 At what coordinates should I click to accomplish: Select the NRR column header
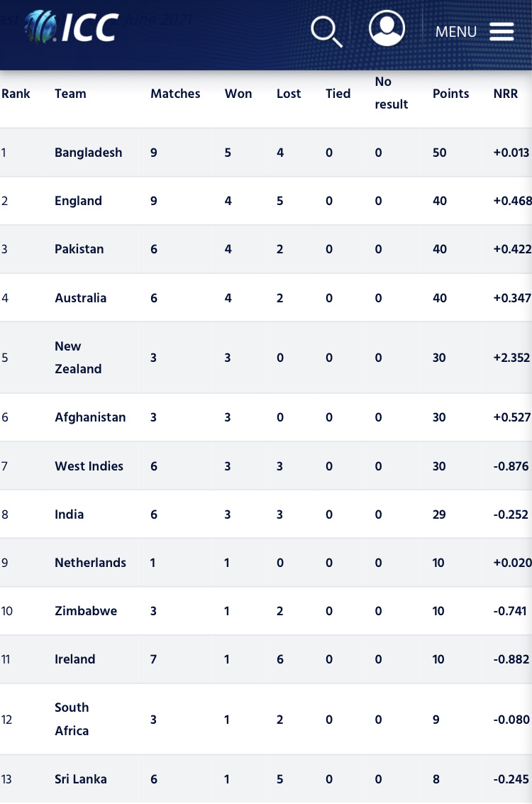coord(505,94)
